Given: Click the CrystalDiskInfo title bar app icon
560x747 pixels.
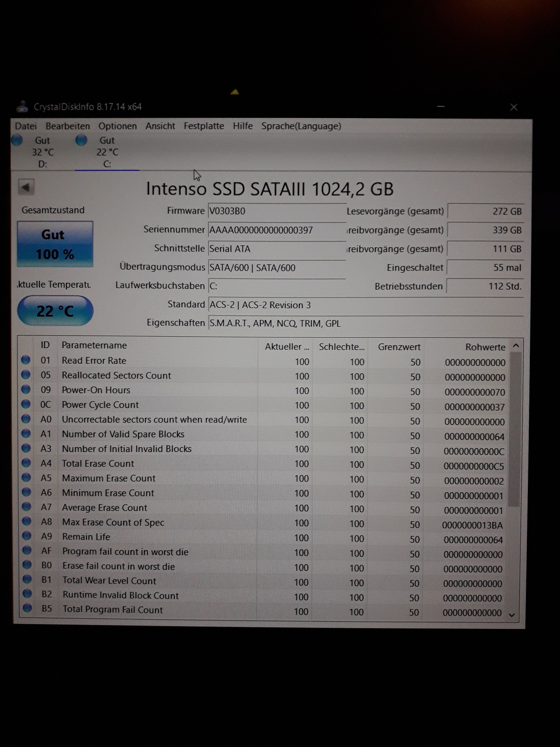Looking at the screenshot, I should 22,107.
